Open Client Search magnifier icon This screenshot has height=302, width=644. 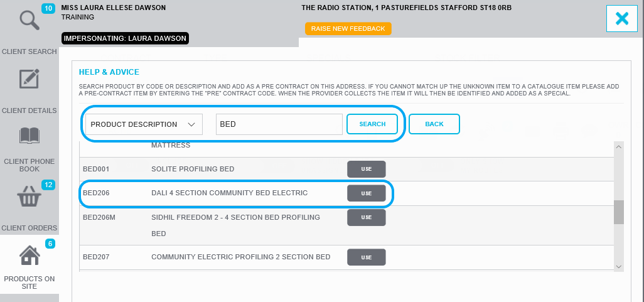pyautogui.click(x=30, y=21)
